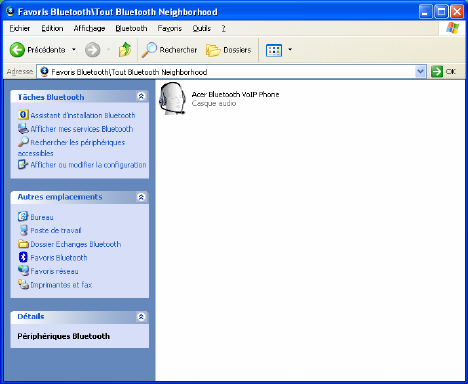Click the Dossiers folder icon
468x384 pixels.
tap(213, 50)
